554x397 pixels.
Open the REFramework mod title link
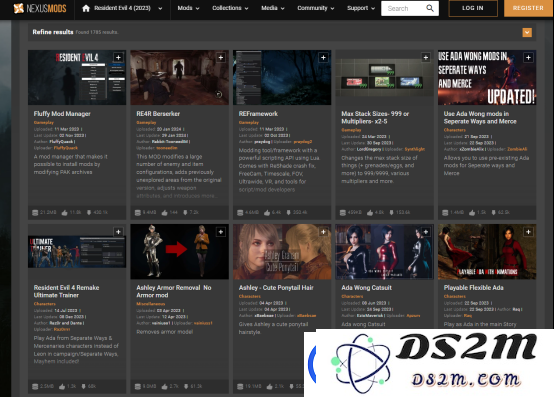(x=258, y=114)
